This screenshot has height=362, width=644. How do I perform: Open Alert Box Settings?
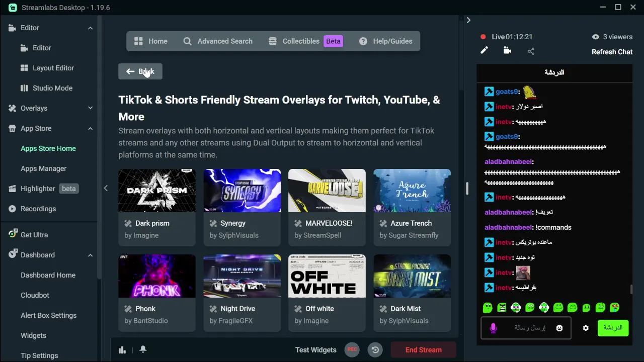(x=48, y=315)
